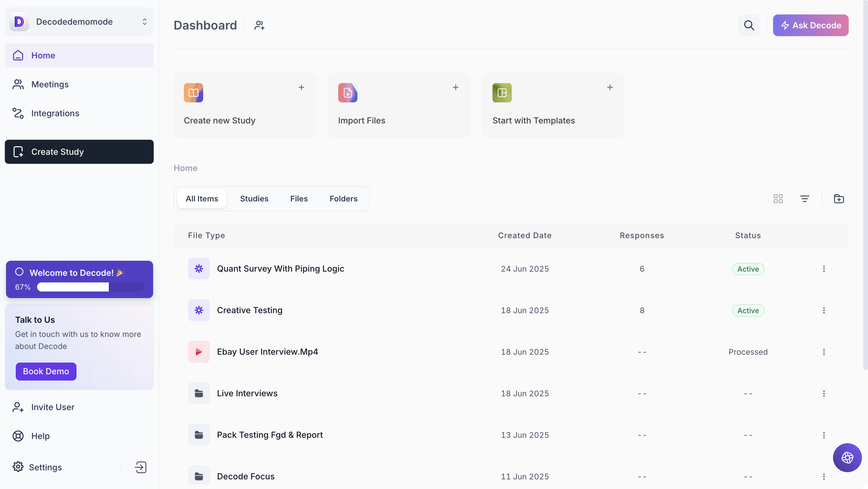
Task: Open the Meetings page
Action: 79,85
